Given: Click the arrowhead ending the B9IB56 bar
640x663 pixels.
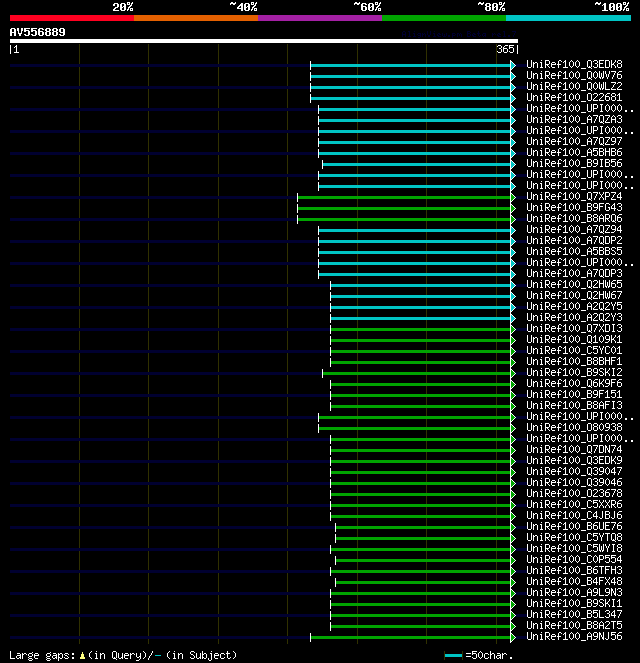Looking at the screenshot, I should tap(513, 164).
